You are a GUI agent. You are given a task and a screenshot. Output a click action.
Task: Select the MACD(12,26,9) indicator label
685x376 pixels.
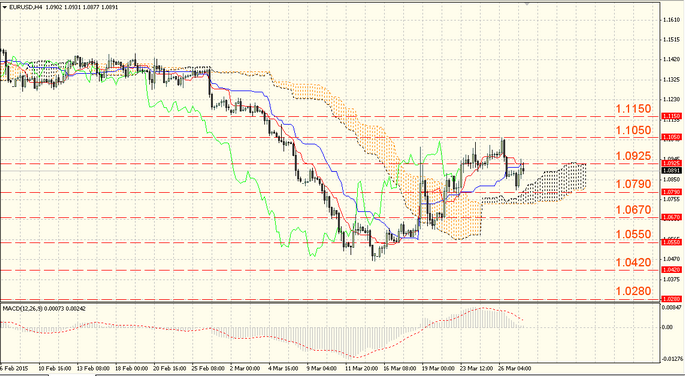tap(23, 309)
